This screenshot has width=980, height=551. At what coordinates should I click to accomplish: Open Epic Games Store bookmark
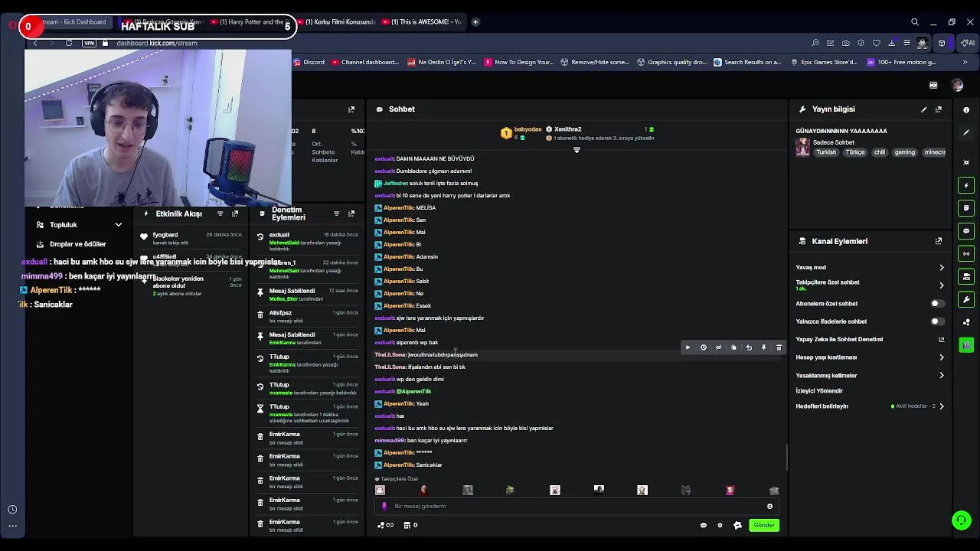pyautogui.click(x=823, y=62)
